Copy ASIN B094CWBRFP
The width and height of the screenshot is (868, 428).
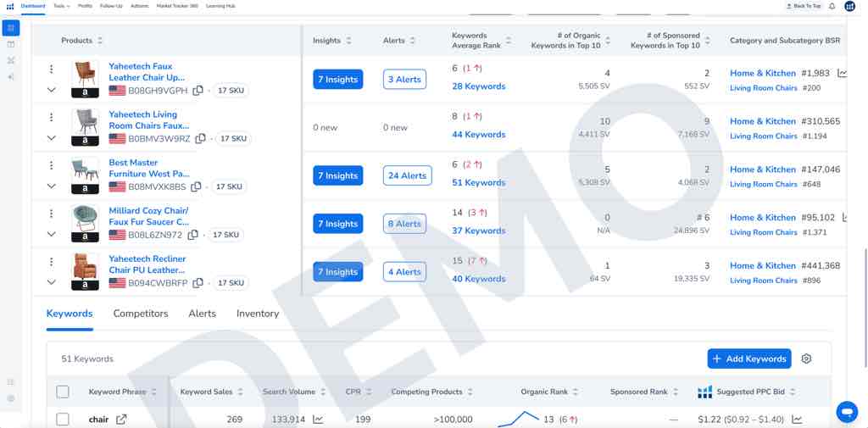[198, 283]
